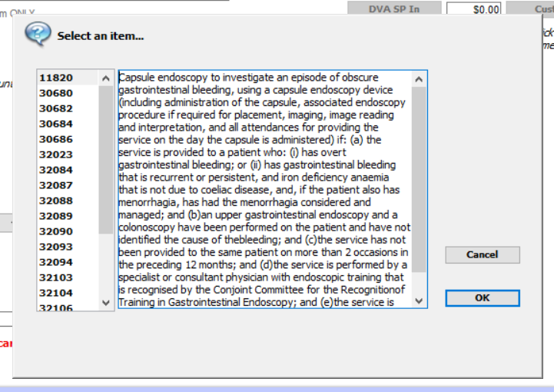Click the Cancel button
The image size is (554, 392).
(483, 254)
